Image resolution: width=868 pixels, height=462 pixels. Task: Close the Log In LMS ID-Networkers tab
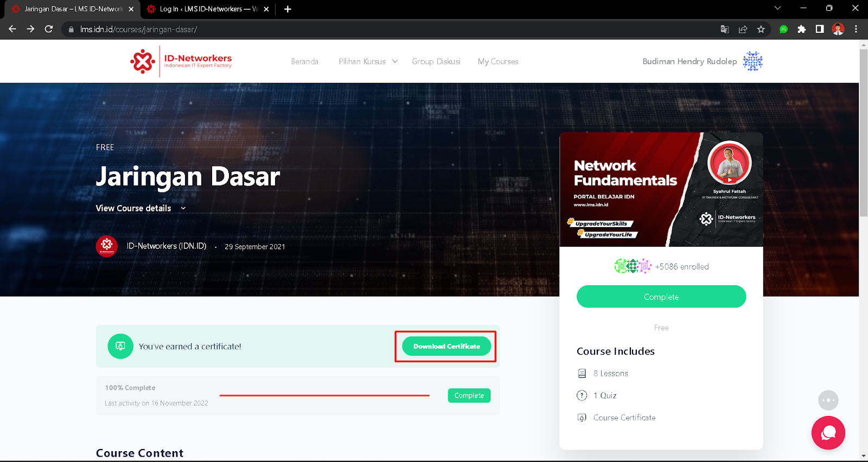click(266, 9)
